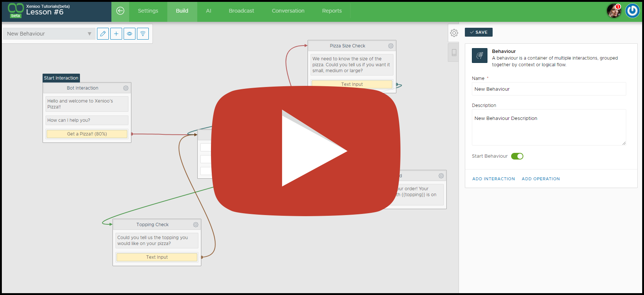Click the broadcast wifi icon
The width and height of the screenshot is (644, 295).
[x=143, y=34]
